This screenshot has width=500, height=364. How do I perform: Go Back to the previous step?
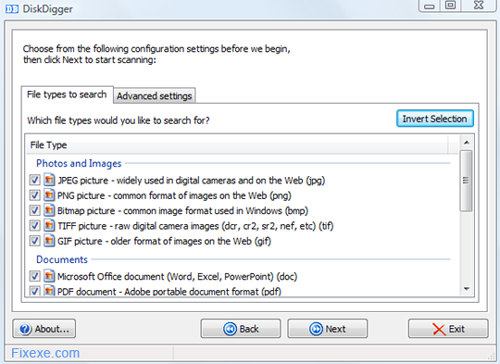(241, 329)
